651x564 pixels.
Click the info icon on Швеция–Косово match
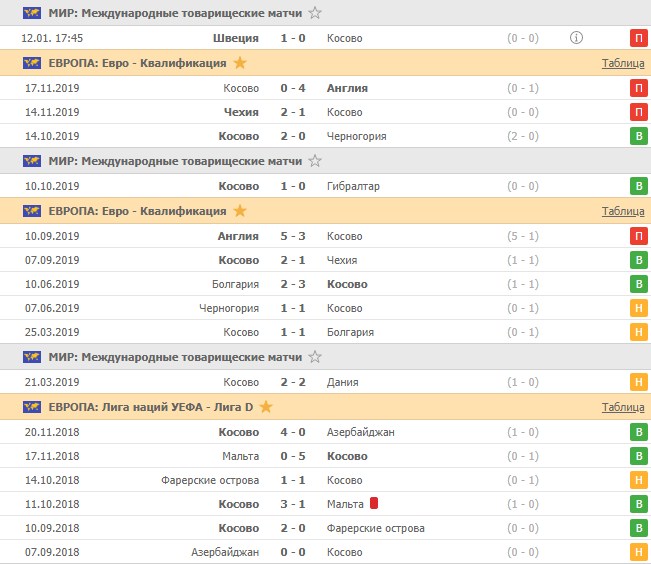(x=576, y=38)
